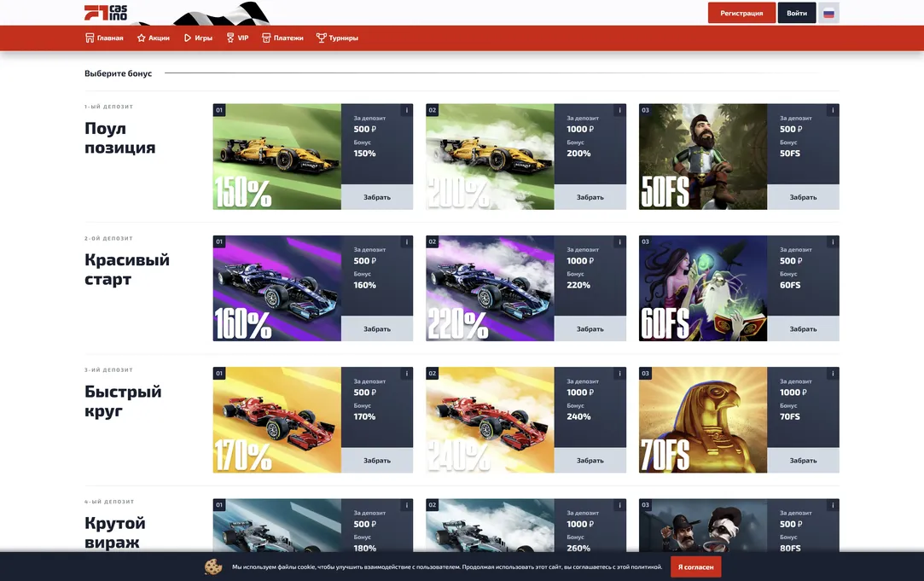Click the trophy icon for Турниры
Screen dimensions: 924x581
(321, 38)
